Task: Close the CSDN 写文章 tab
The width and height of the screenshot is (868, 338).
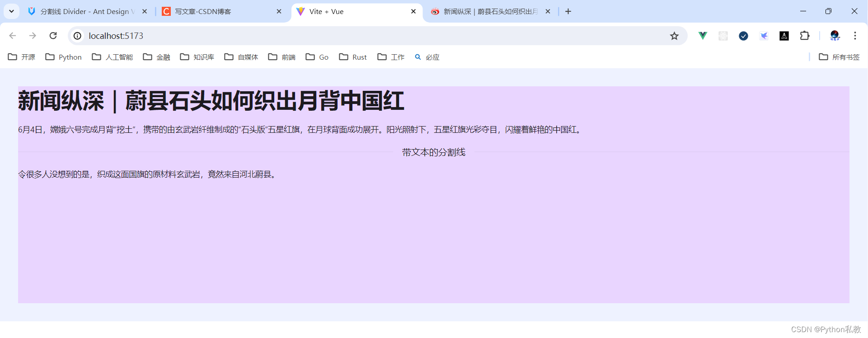Action: (279, 11)
